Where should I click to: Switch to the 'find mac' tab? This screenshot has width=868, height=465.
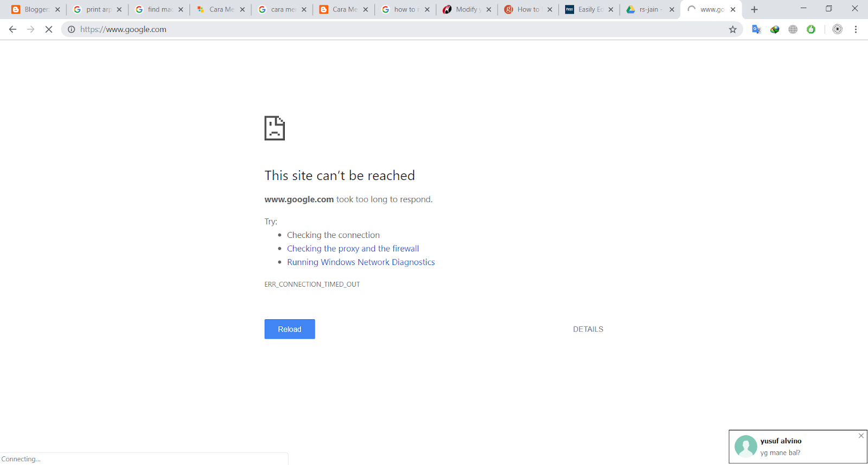[159, 9]
